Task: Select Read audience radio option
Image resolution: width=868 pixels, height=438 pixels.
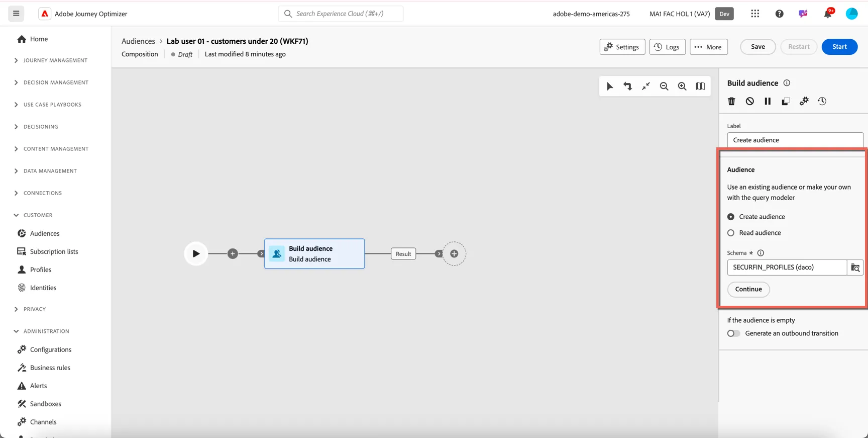Action: point(731,233)
